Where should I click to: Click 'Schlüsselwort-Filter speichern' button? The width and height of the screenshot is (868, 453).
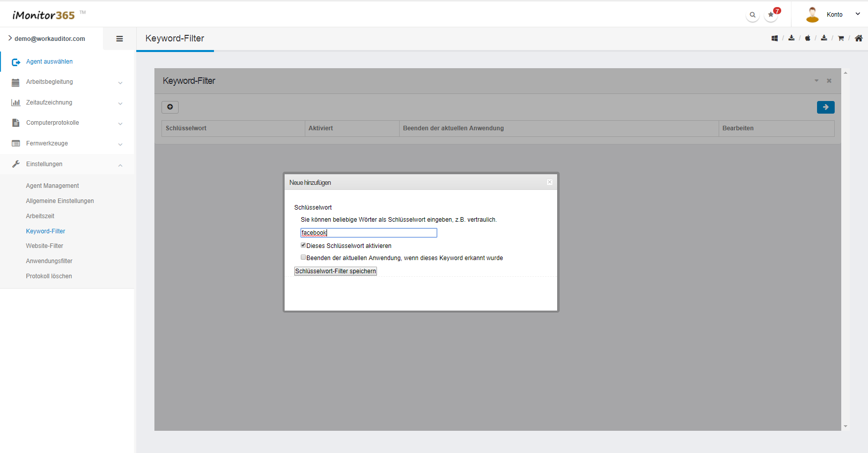(336, 271)
